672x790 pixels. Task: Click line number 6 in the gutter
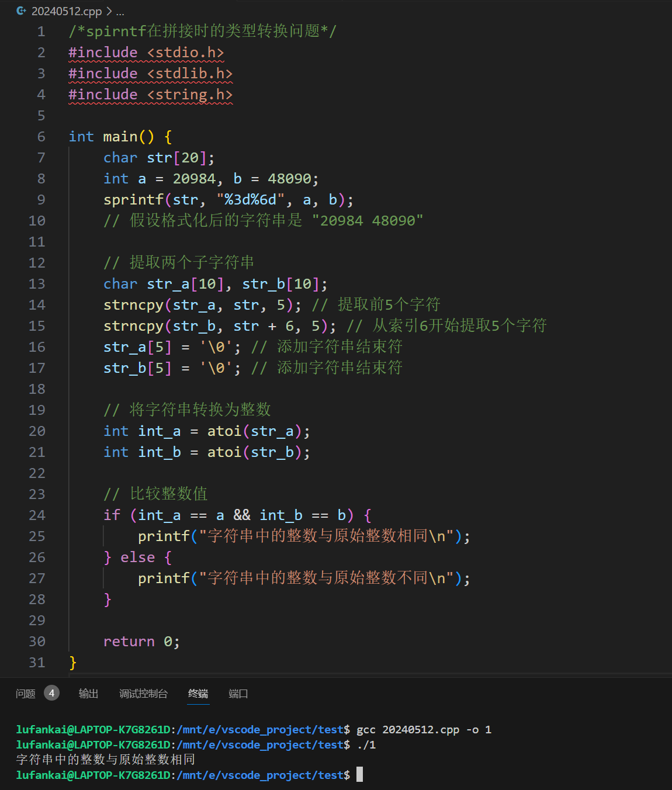point(41,137)
